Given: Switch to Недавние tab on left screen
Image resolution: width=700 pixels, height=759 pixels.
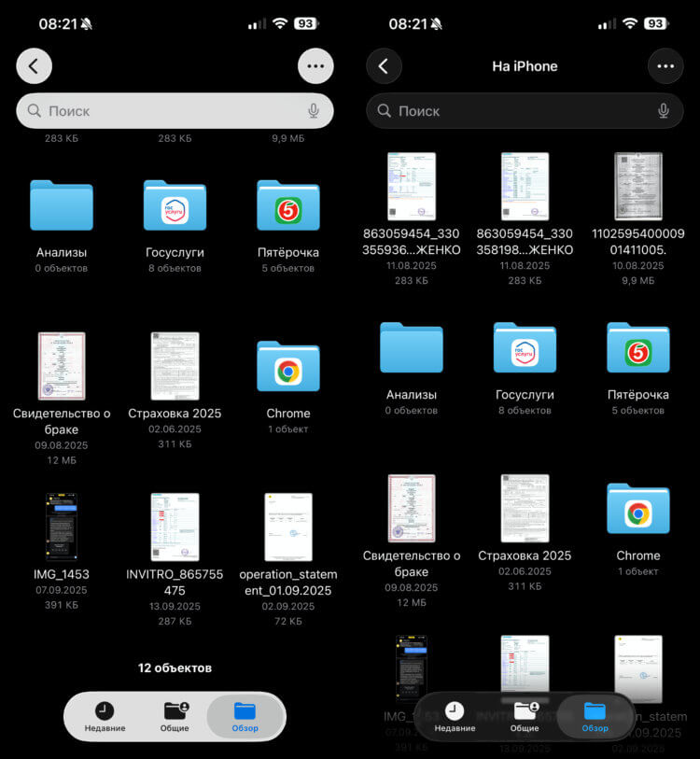Looking at the screenshot, I should coord(105,717).
